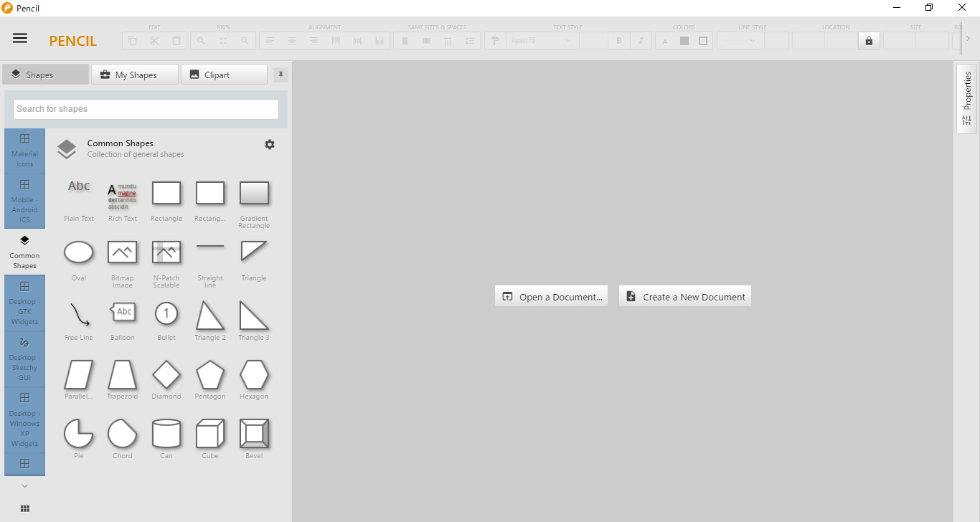The height and width of the screenshot is (522, 980).
Task: Choose the Hexagon shape icon
Action: pyautogui.click(x=254, y=375)
